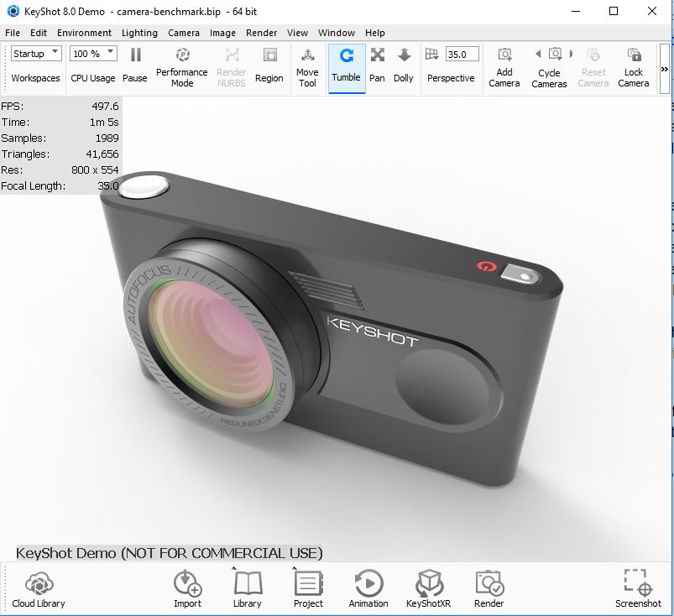Image resolution: width=674 pixels, height=616 pixels.
Task: Open the Edit menu
Action: tap(39, 33)
